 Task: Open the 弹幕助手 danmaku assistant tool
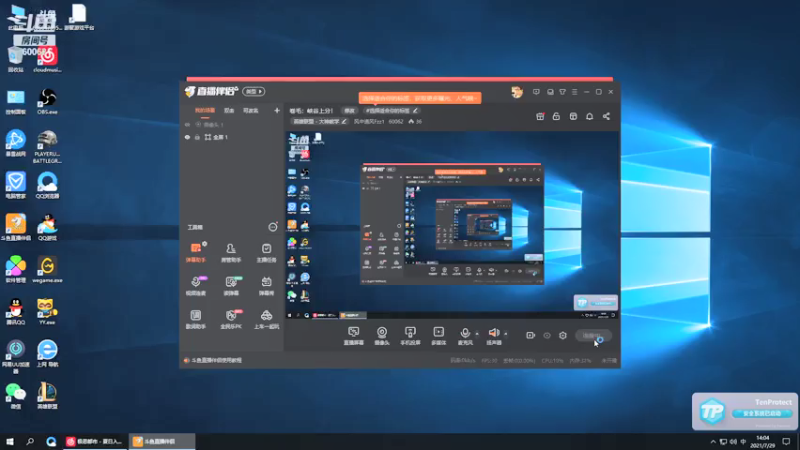pyautogui.click(x=195, y=253)
